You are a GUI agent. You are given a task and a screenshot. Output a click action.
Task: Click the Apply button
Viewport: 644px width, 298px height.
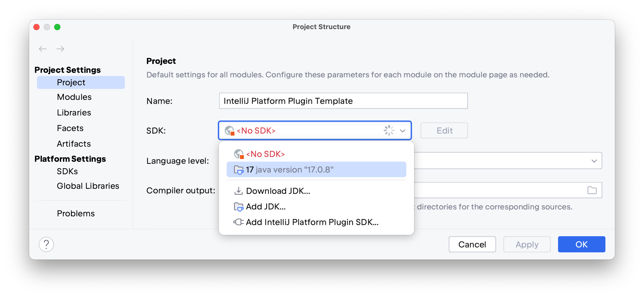[x=527, y=244]
